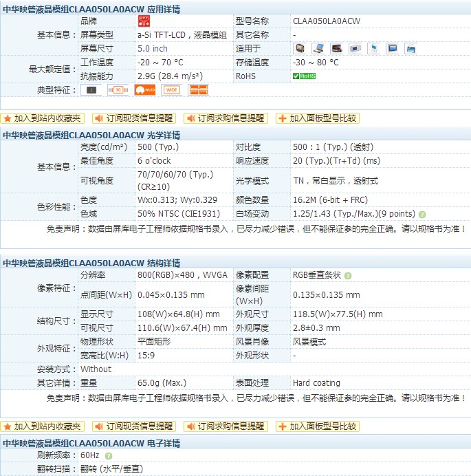Click the 'Without' mounting method value
Screen dimensions: 471x476
pos(96,369)
